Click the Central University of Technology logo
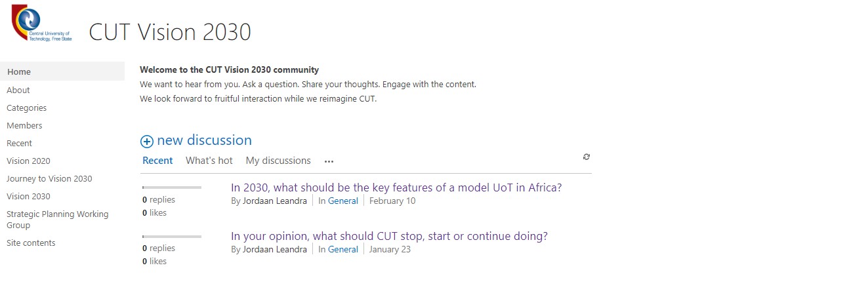868x295 pixels. point(42,24)
